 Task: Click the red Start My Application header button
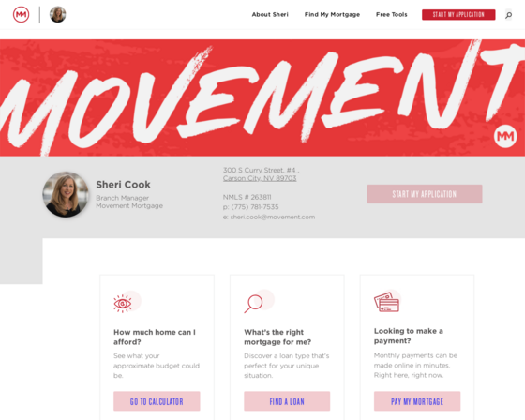(x=458, y=14)
